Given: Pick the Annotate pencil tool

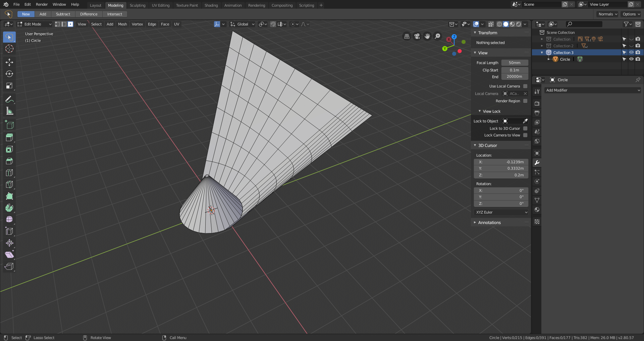Looking at the screenshot, I should 9,99.
